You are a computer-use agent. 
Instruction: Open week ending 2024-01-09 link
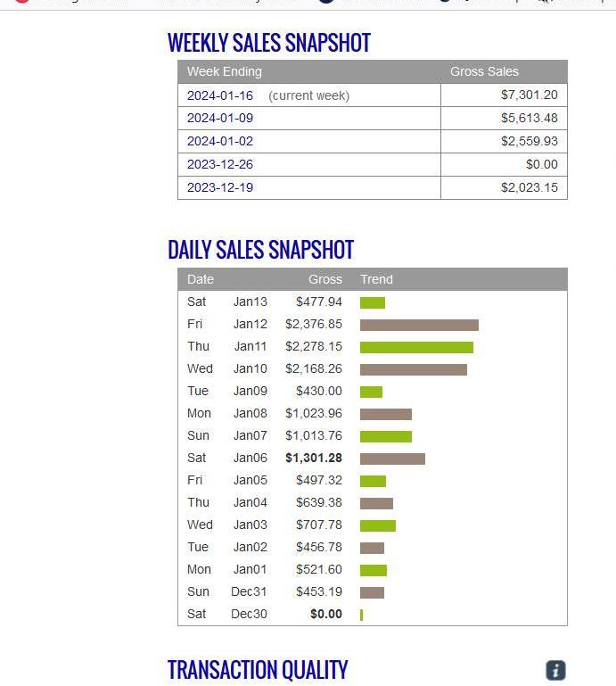pos(219,119)
